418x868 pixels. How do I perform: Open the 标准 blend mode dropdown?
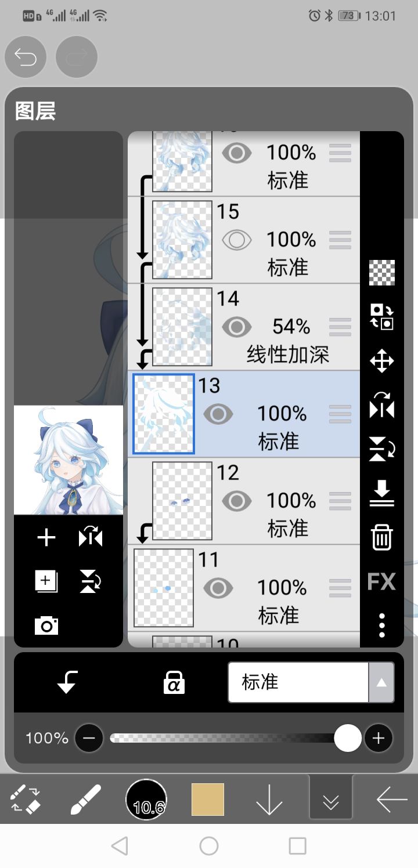(x=311, y=682)
